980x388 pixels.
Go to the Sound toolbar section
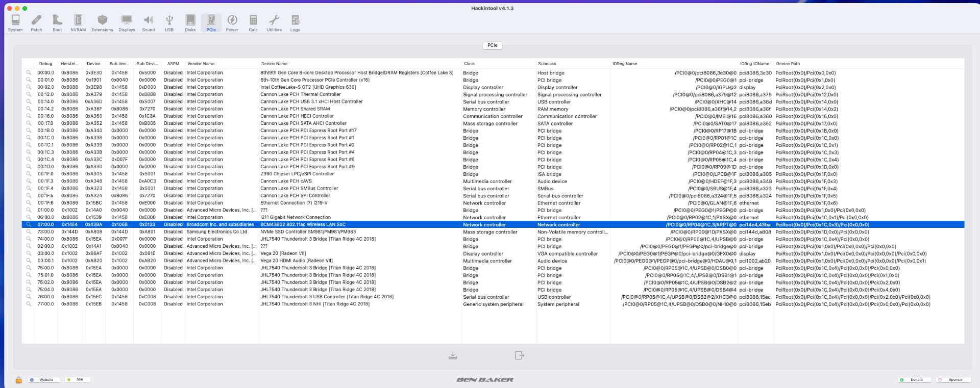click(x=149, y=23)
